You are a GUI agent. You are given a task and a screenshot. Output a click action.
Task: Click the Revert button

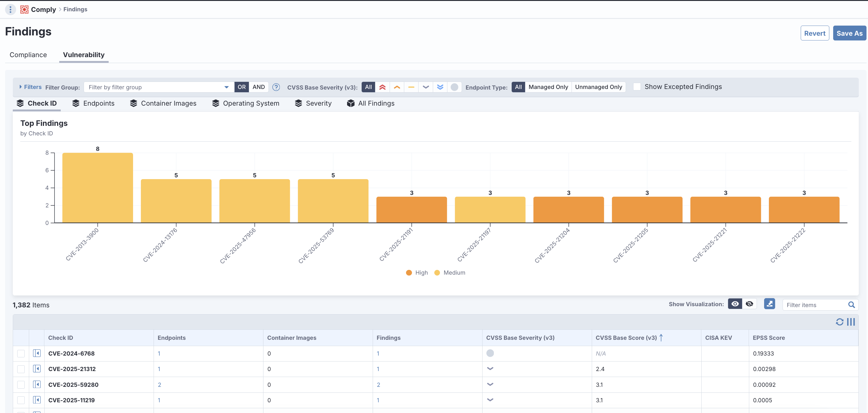point(814,33)
